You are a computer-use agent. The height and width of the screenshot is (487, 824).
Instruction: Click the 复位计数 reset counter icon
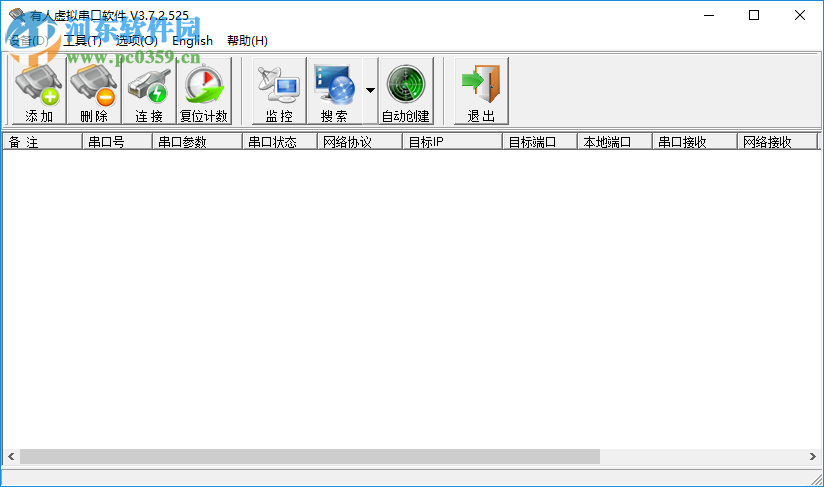tap(204, 91)
